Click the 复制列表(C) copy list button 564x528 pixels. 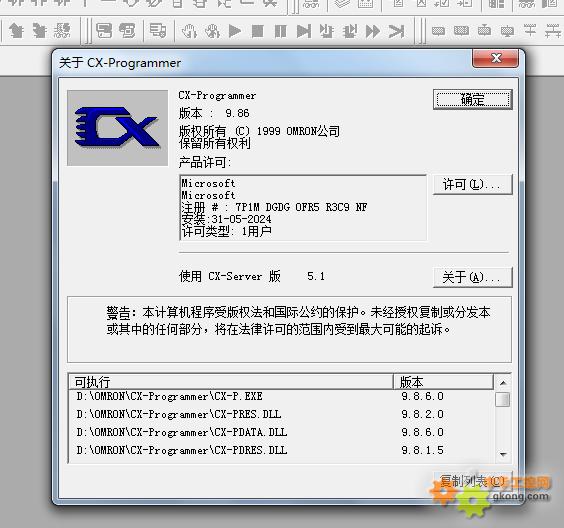(x=473, y=481)
